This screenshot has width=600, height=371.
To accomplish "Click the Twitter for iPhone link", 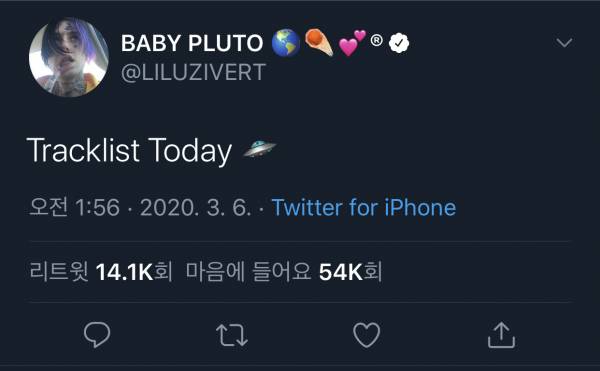I will [364, 208].
